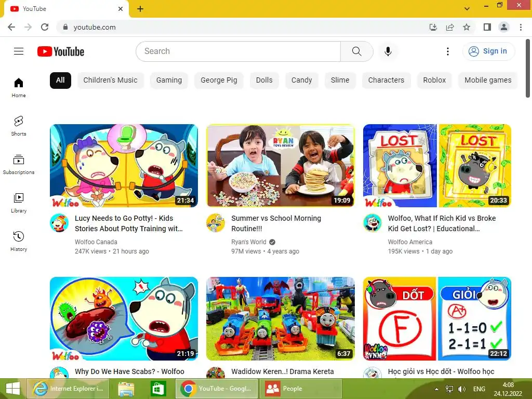Open Lucy Needs to Go Potty thumbnail

point(124,166)
